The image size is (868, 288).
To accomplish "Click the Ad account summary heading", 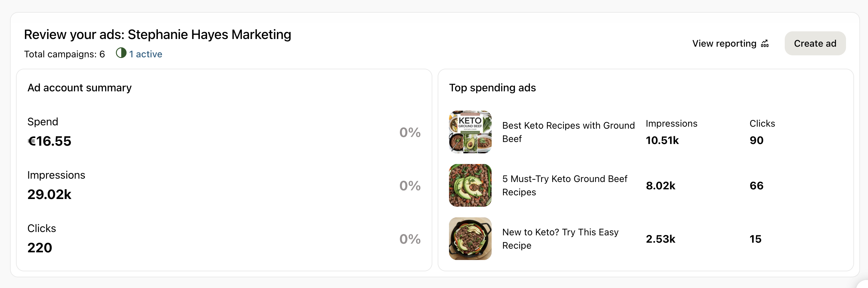I will (79, 88).
